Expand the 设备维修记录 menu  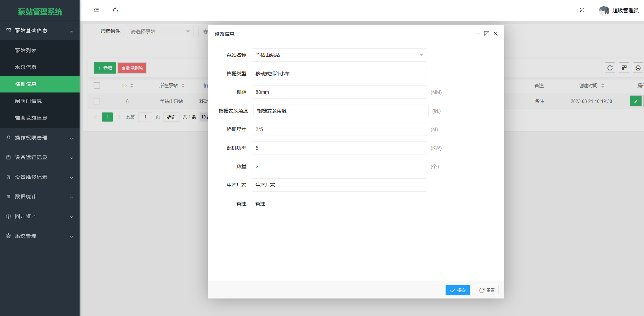point(40,177)
